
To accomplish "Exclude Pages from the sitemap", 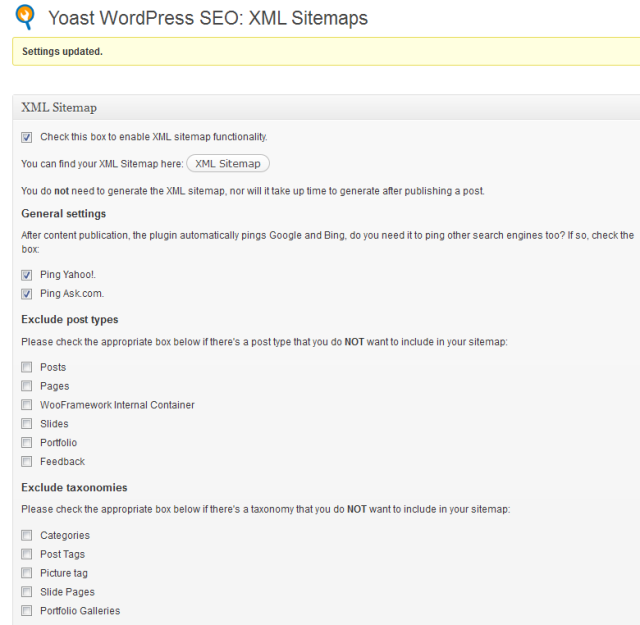I will tap(27, 387).
